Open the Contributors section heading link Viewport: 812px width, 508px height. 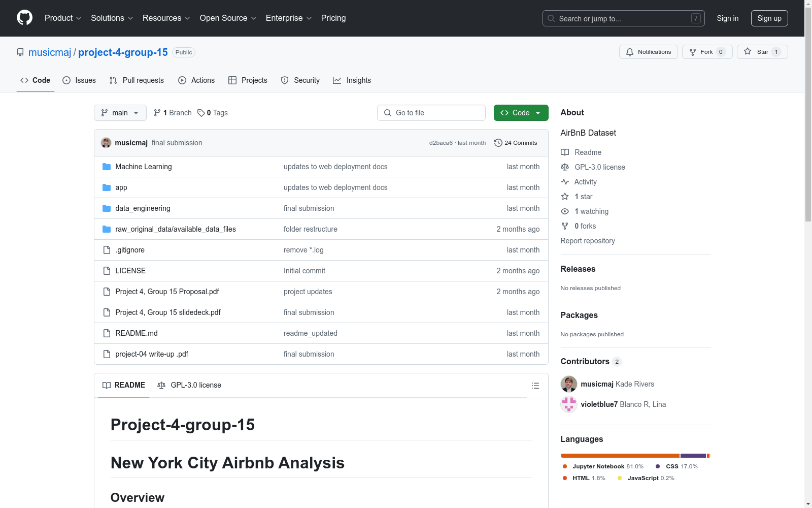591,361
